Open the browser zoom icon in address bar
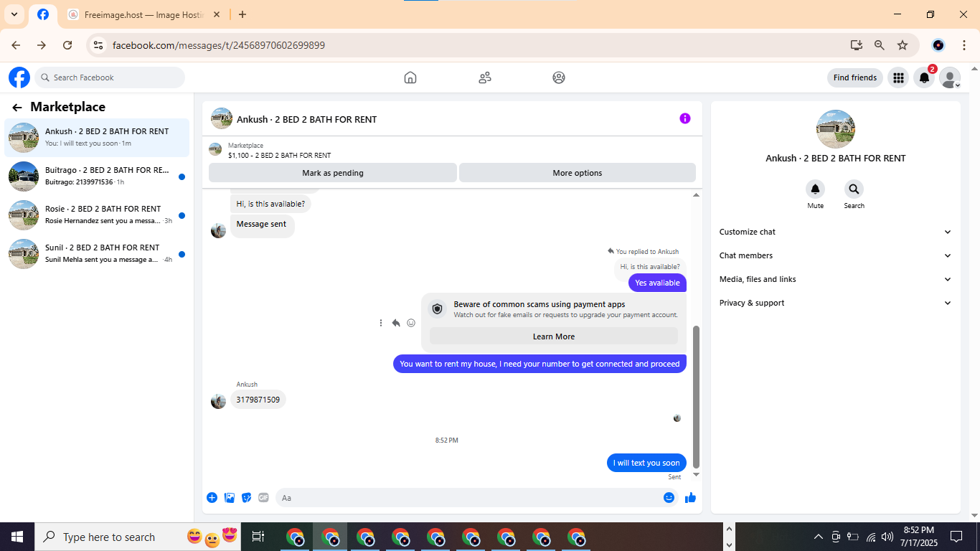The image size is (980, 551). [x=880, y=45]
